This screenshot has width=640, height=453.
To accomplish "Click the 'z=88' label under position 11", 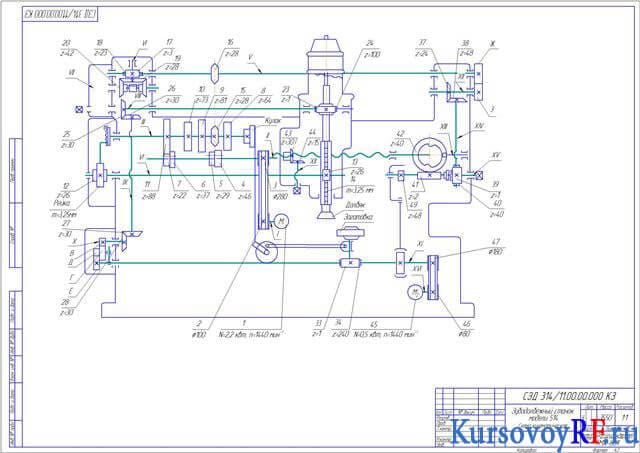I will tap(148, 196).
